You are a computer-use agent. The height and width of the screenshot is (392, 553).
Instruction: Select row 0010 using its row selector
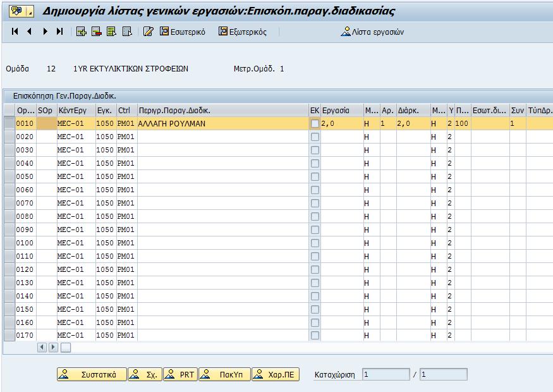pos(9,123)
